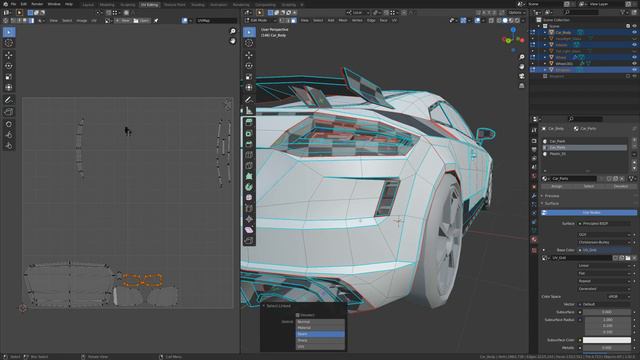Toggle the Scene collection exclude checkbox
The image size is (640, 360).
(x=628, y=26)
